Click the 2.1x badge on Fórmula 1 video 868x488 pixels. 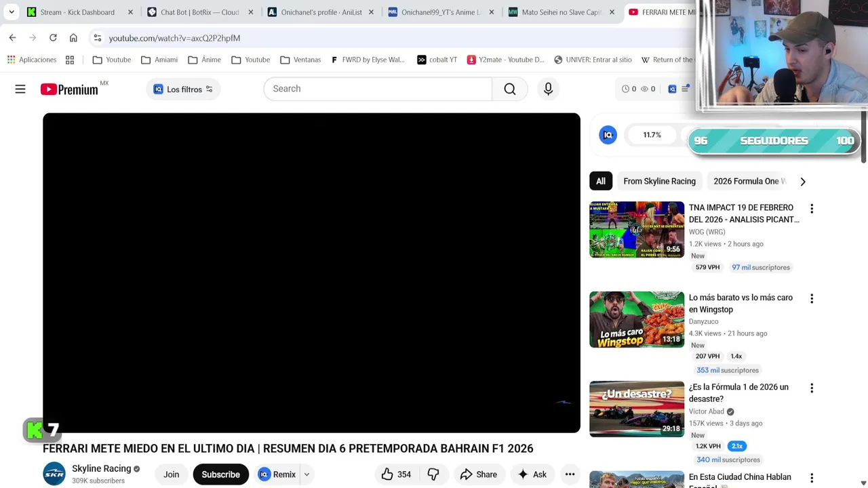[737, 446]
